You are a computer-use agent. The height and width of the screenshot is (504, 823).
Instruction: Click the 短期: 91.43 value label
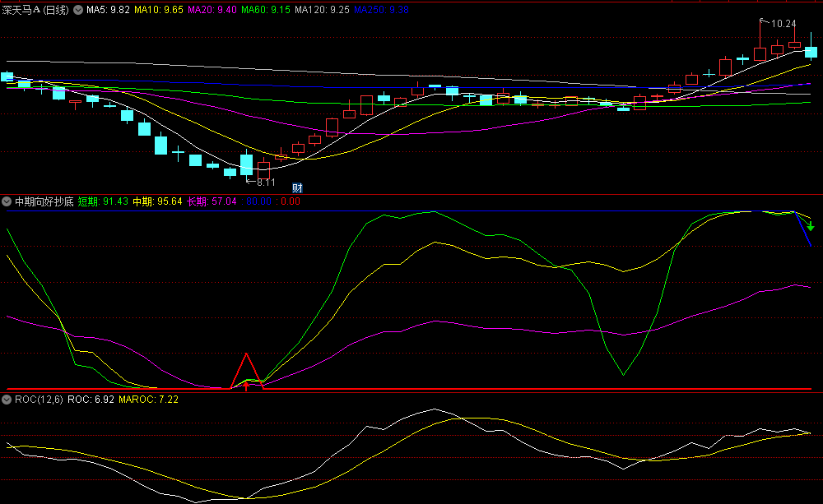coord(103,201)
